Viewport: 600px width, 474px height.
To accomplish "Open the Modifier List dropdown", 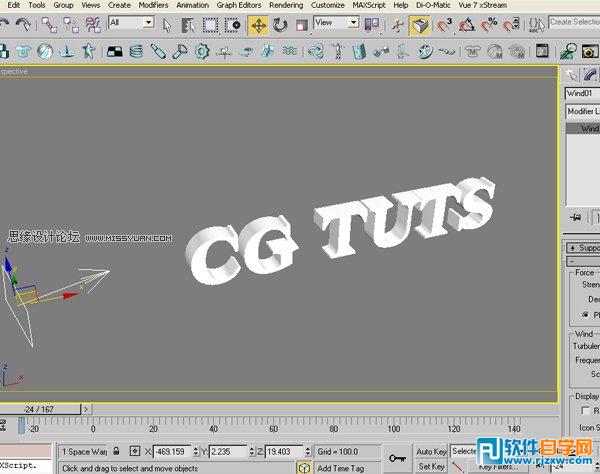I will 583,111.
